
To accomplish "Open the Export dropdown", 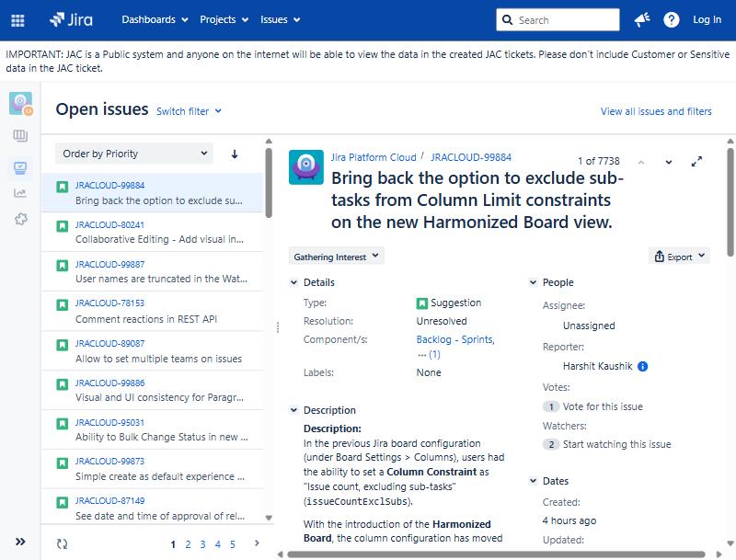I will (679, 257).
